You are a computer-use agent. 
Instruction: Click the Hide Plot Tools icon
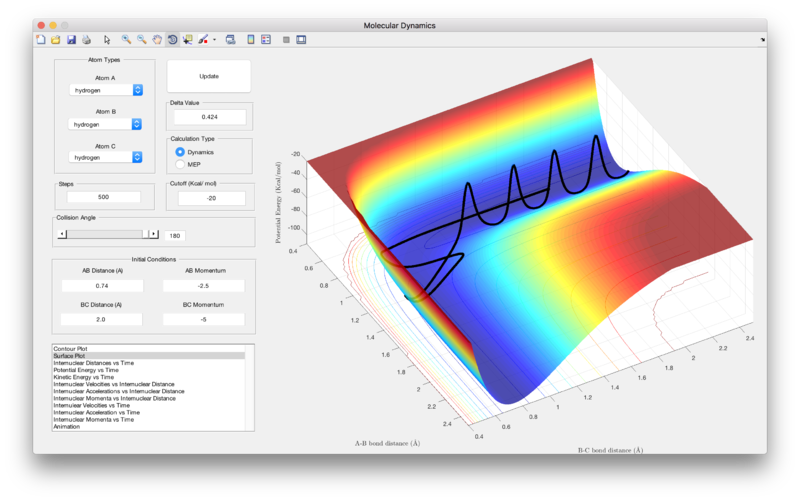click(286, 40)
